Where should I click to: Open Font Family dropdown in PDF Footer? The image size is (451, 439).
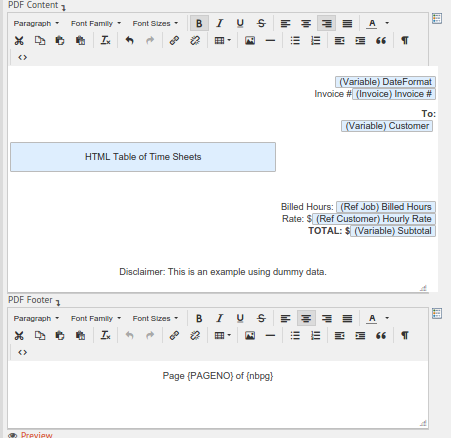96,318
